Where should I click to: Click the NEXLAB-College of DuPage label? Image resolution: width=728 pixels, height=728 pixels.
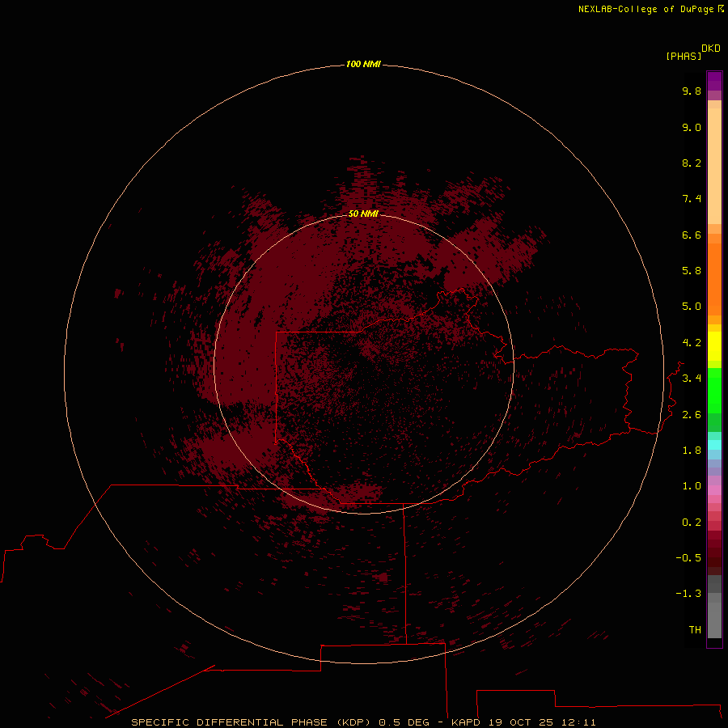[647, 9]
